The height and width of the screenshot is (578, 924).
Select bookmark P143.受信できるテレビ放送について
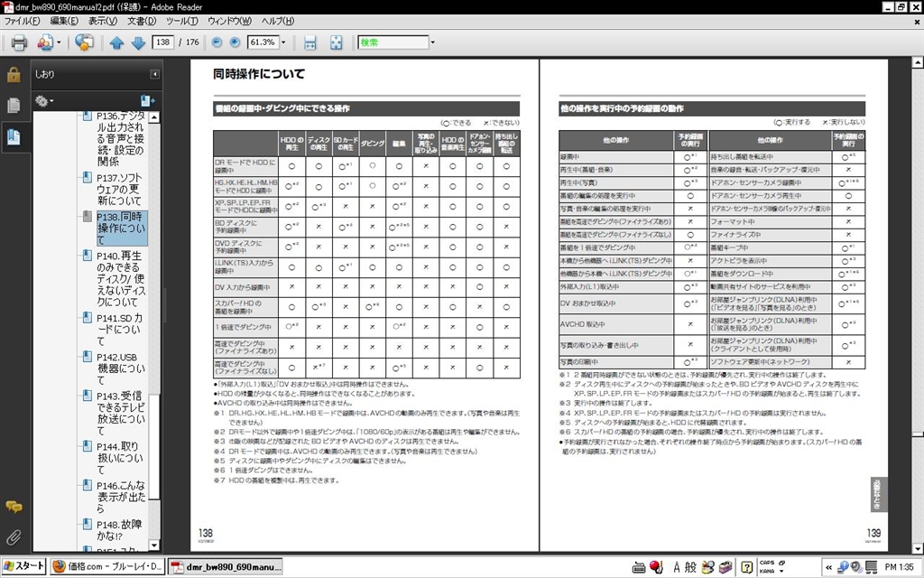121,414
